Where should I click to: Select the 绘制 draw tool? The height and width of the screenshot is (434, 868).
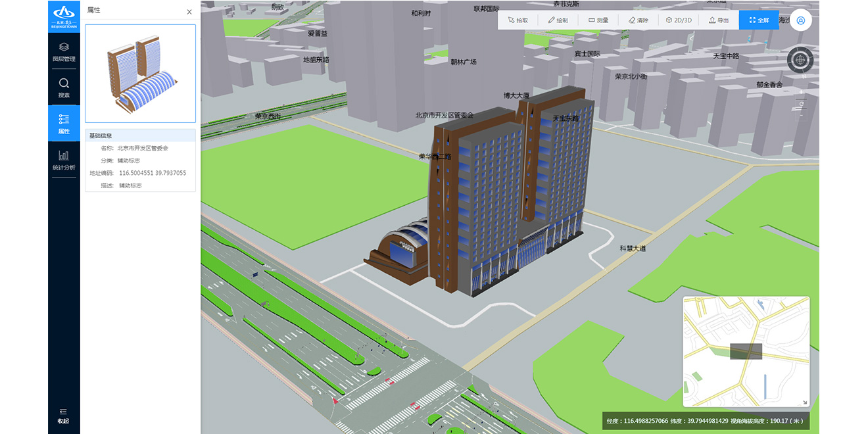pyautogui.click(x=558, y=20)
